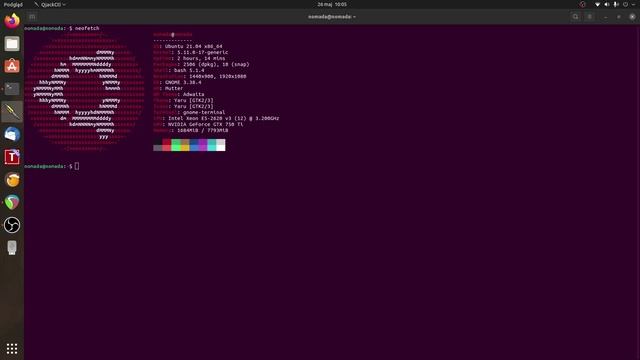This screenshot has height=360, width=640.
Task: Click the '5.11.0-17-generic' kernel text
Action: click(203, 52)
